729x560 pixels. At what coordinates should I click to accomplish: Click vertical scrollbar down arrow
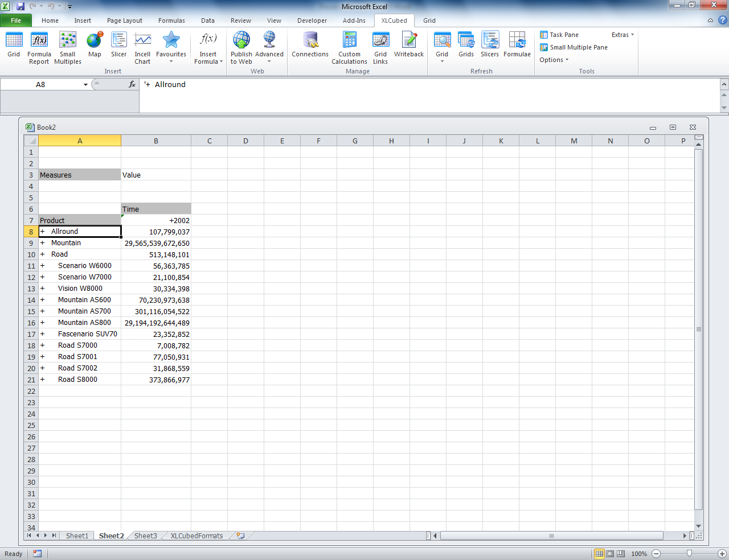point(699,526)
